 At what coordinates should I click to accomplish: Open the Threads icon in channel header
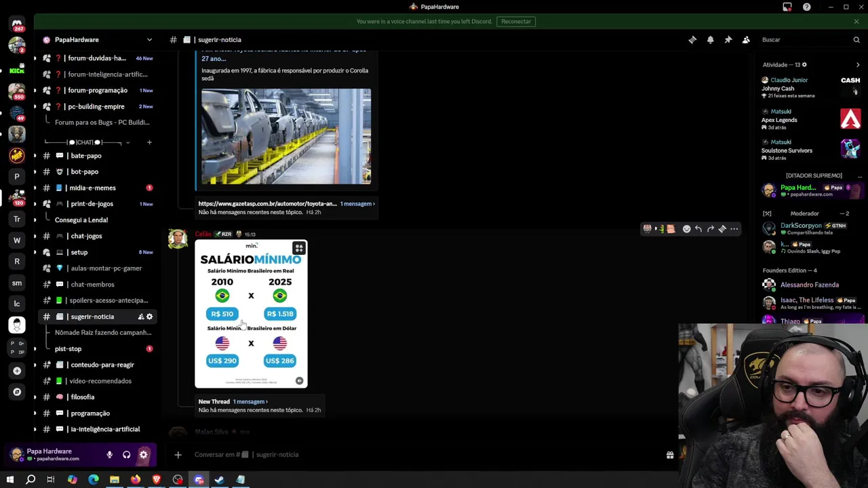tap(692, 40)
